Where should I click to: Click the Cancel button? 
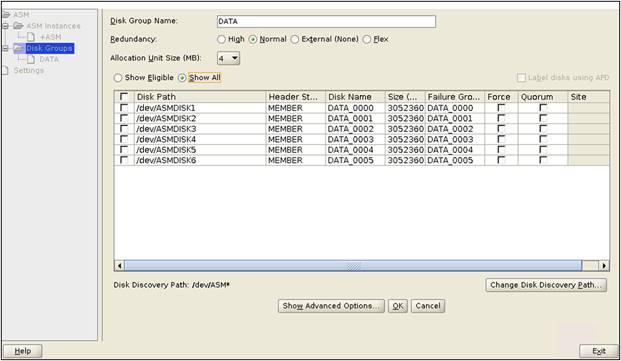(428, 306)
